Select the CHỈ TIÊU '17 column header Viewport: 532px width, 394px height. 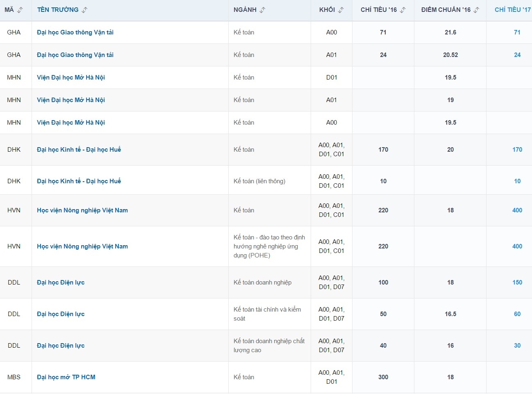coord(512,10)
